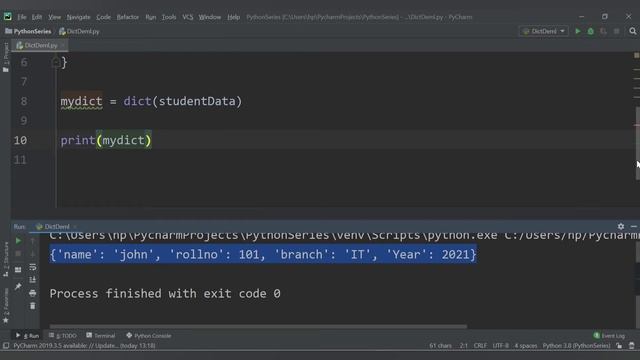
Task: Open the Navigate menu
Action: point(78,17)
